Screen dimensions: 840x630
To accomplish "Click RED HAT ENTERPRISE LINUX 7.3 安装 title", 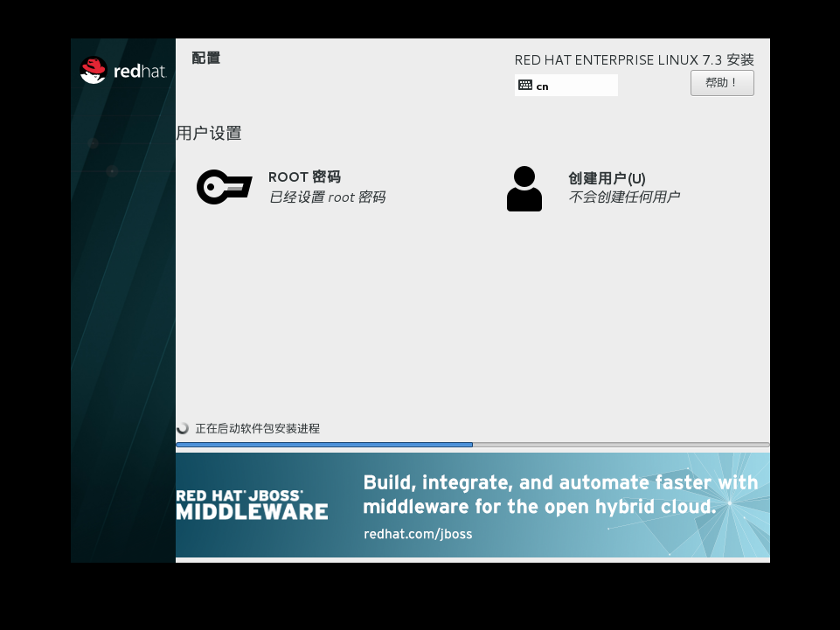I will pyautogui.click(x=635, y=60).
